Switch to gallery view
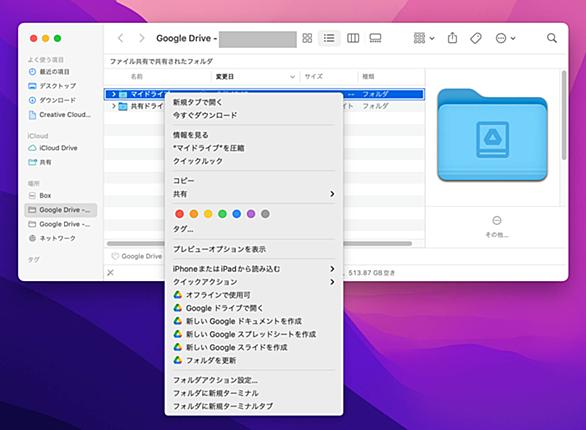Viewport: 586px width, 430px height. 375,38
